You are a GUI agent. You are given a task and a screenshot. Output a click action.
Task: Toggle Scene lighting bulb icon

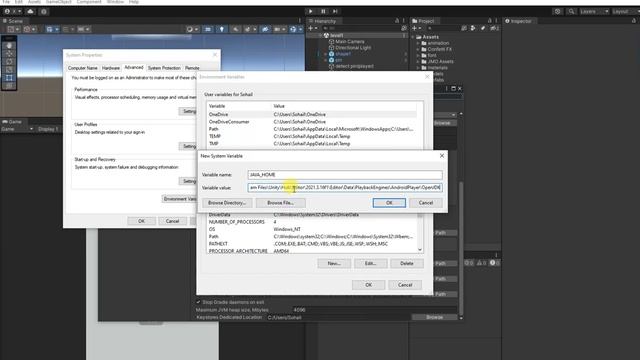[x=222, y=29]
